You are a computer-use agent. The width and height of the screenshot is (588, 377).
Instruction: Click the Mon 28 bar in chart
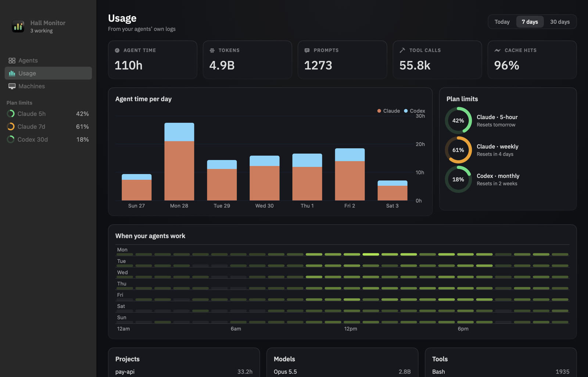tap(179, 161)
